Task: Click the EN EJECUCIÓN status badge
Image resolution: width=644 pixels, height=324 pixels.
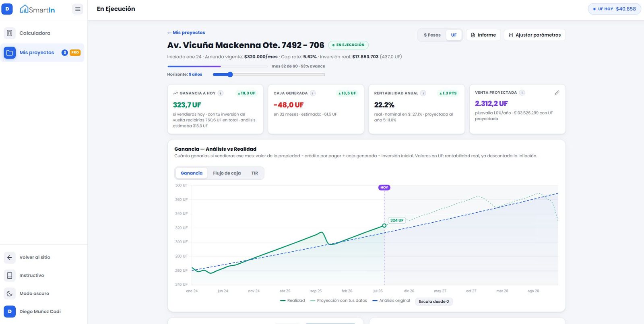Action: click(x=349, y=45)
